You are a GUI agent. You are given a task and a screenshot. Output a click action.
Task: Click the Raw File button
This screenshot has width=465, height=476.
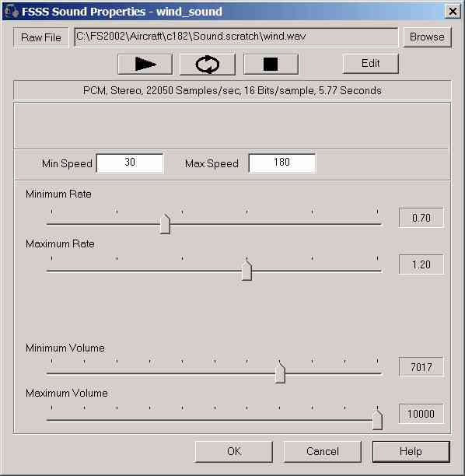41,37
